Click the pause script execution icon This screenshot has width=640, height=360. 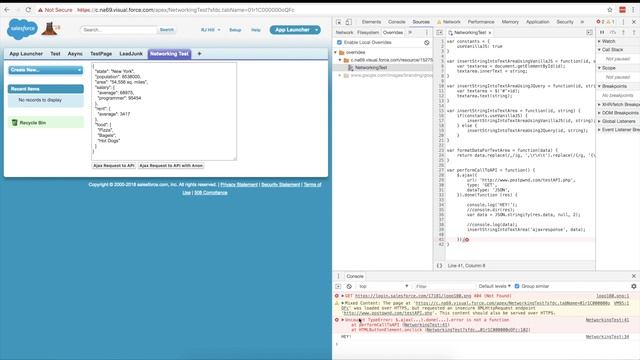[602, 32]
